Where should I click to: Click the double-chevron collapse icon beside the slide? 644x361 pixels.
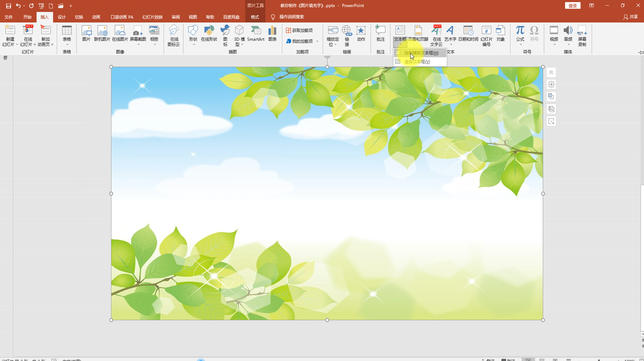tap(551, 73)
